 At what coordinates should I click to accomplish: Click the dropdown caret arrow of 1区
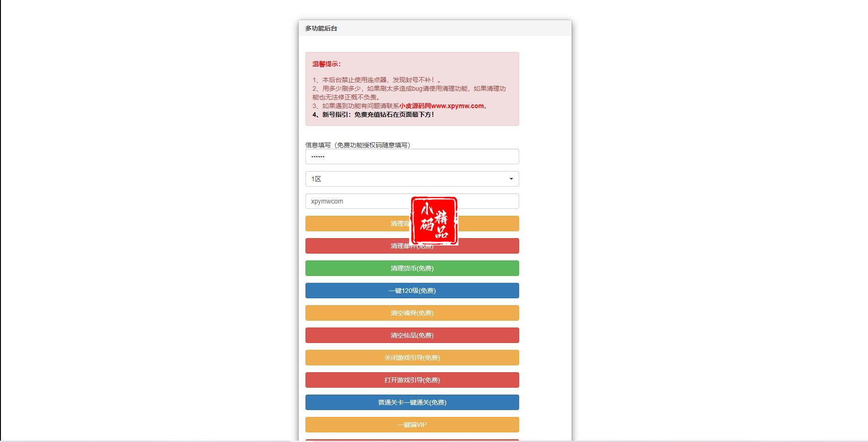pyautogui.click(x=511, y=179)
